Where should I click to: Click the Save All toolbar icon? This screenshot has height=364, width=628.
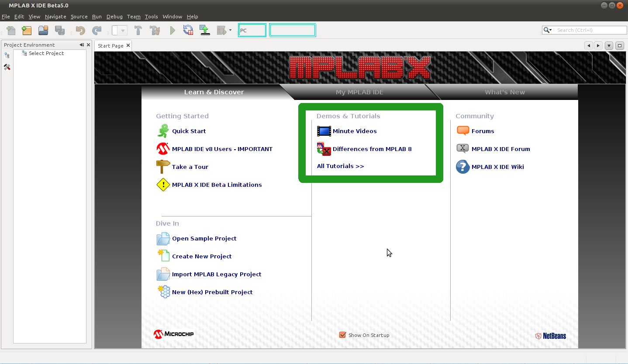point(60,30)
